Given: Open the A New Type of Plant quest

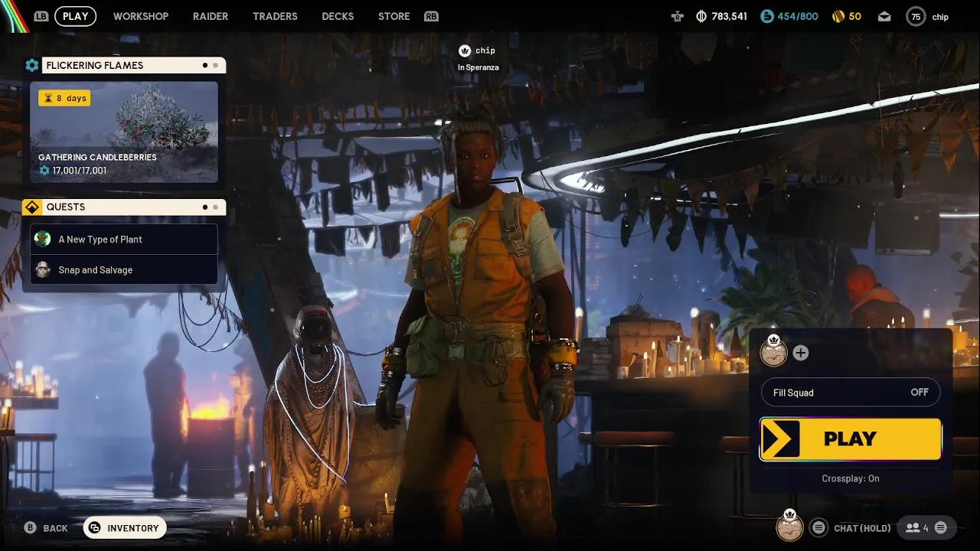Looking at the screenshot, I should 124,239.
